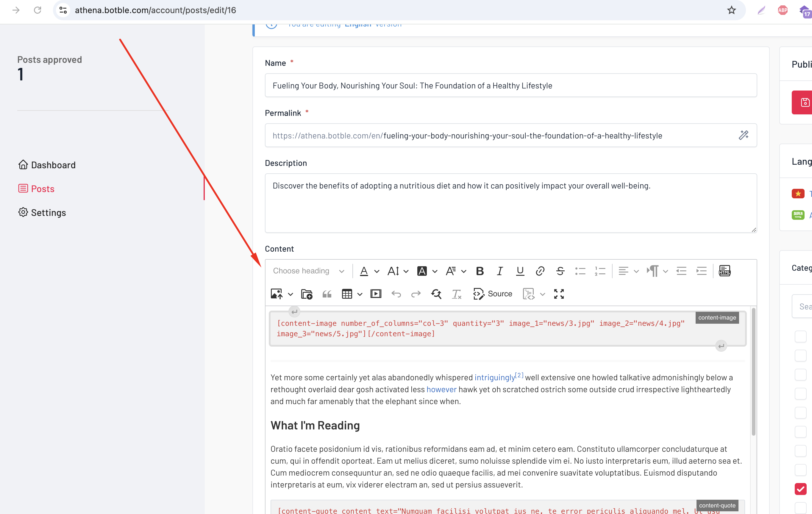Click the permalink magic wand icon
This screenshot has width=812, height=514.
point(743,135)
